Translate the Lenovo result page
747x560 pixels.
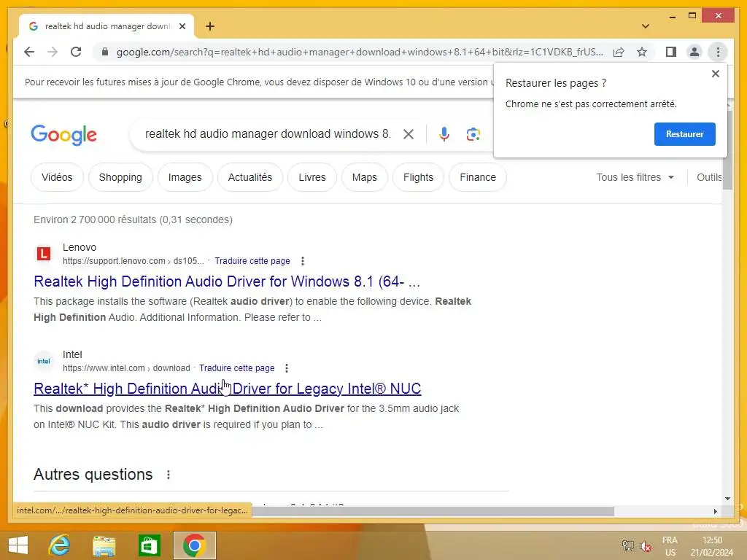point(252,261)
